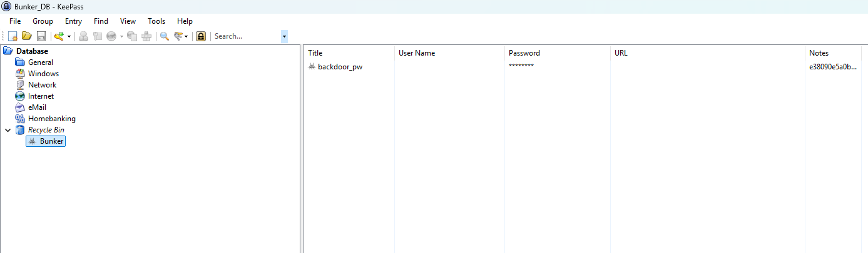Open the Find menu
The image size is (868, 253).
101,21
